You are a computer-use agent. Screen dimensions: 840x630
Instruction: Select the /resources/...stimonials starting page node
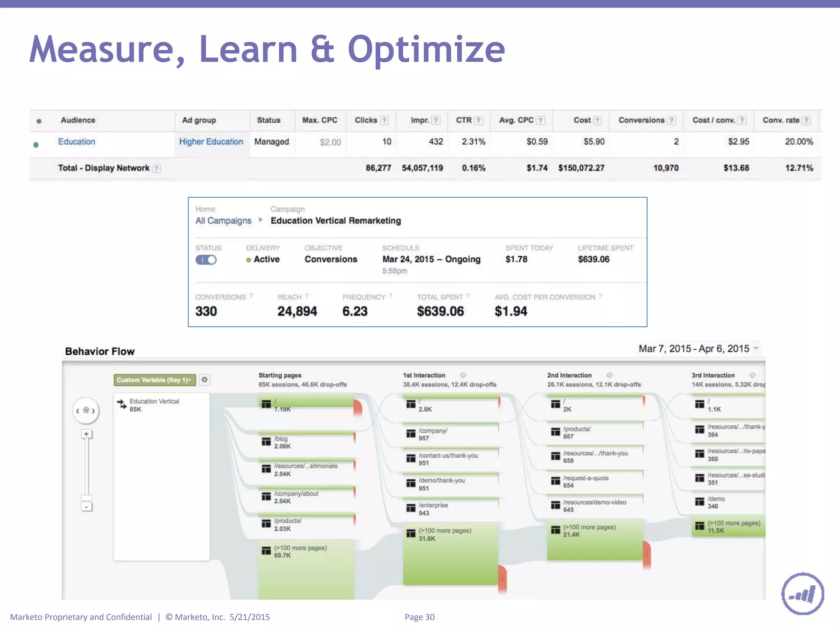click(306, 468)
